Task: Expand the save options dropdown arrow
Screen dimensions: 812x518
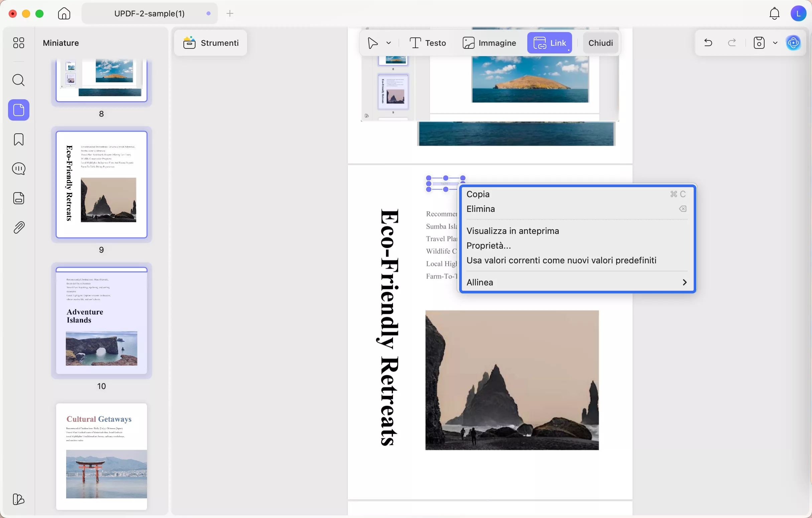Action: click(x=775, y=43)
